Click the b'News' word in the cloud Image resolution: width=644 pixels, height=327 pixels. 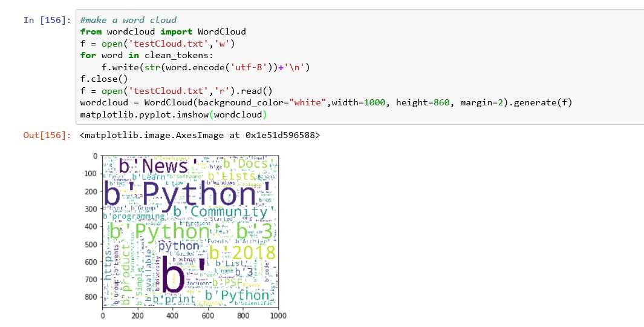(159, 166)
